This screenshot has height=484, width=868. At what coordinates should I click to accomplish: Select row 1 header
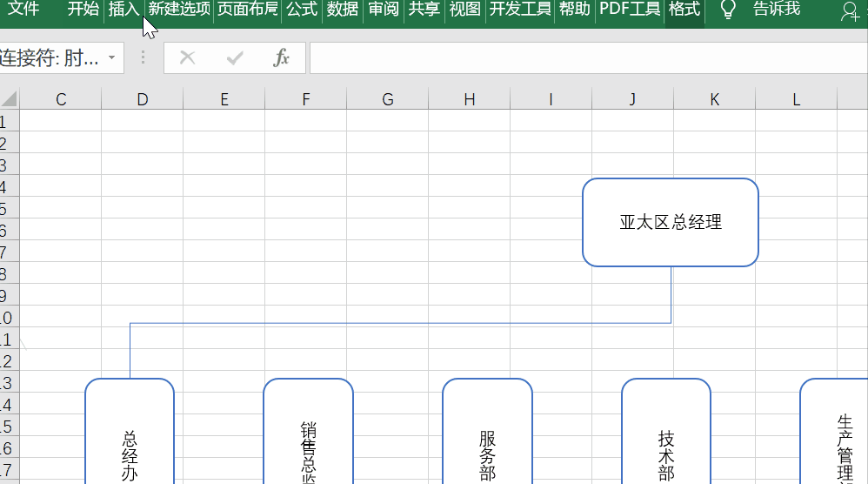point(10,121)
